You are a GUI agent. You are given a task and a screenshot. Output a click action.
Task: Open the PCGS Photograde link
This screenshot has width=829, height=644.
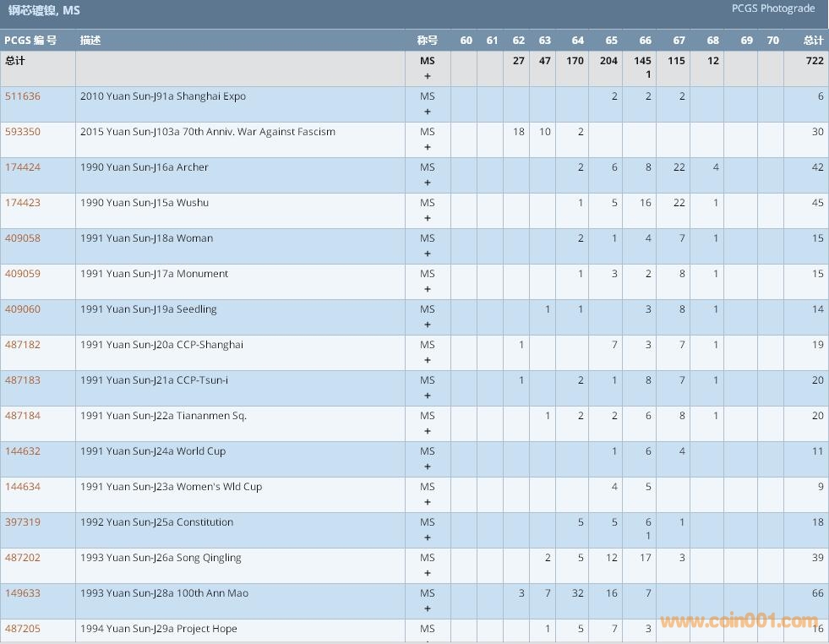(772, 8)
